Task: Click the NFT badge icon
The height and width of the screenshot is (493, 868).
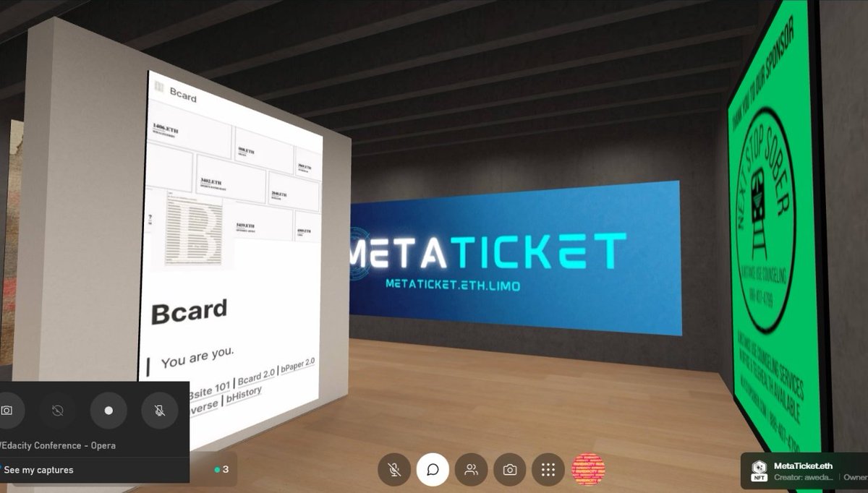Action: 759,470
